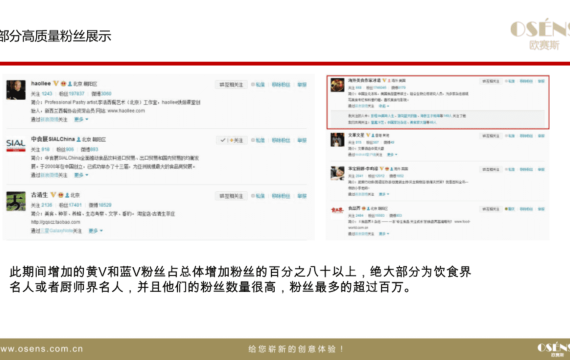This screenshot has width=570, height=360.
Task: Open 古清生's fans count 17401
Action: (75, 205)
